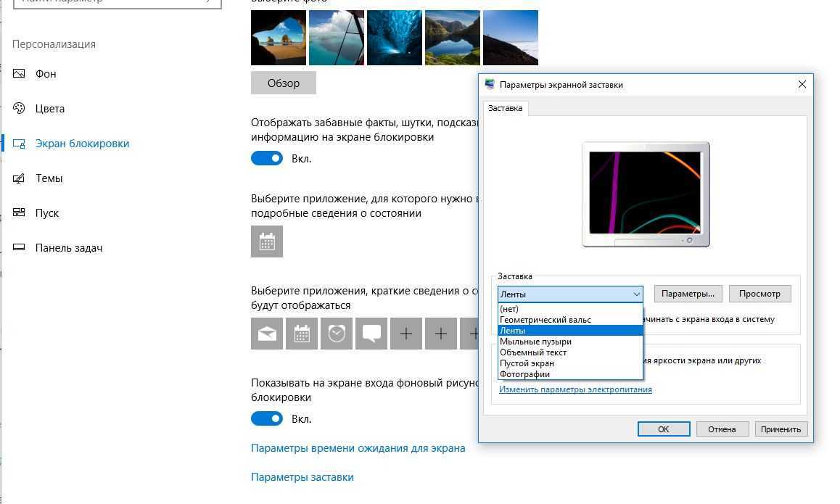
Task: Open Изменить параметры электропитания link
Action: point(575,389)
